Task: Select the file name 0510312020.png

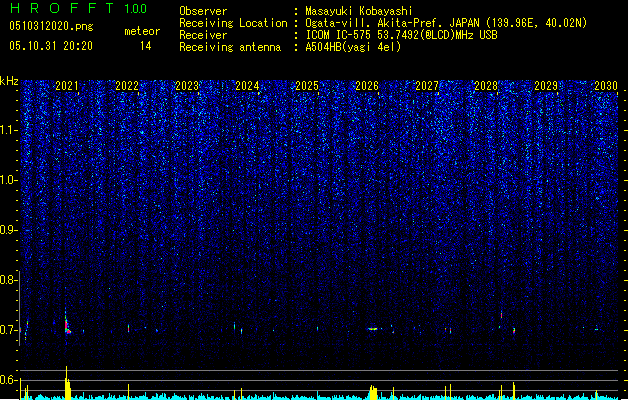Action: coord(51,26)
